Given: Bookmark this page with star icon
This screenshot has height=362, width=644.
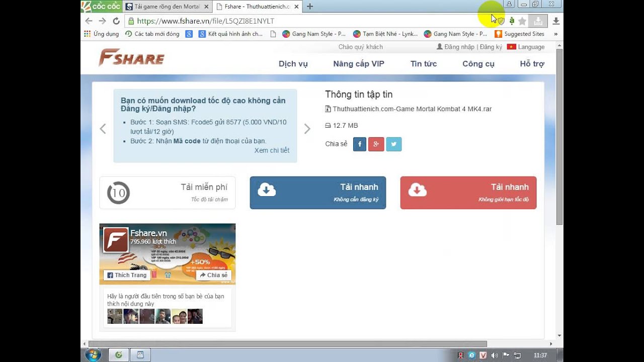Looking at the screenshot, I should tap(522, 21).
